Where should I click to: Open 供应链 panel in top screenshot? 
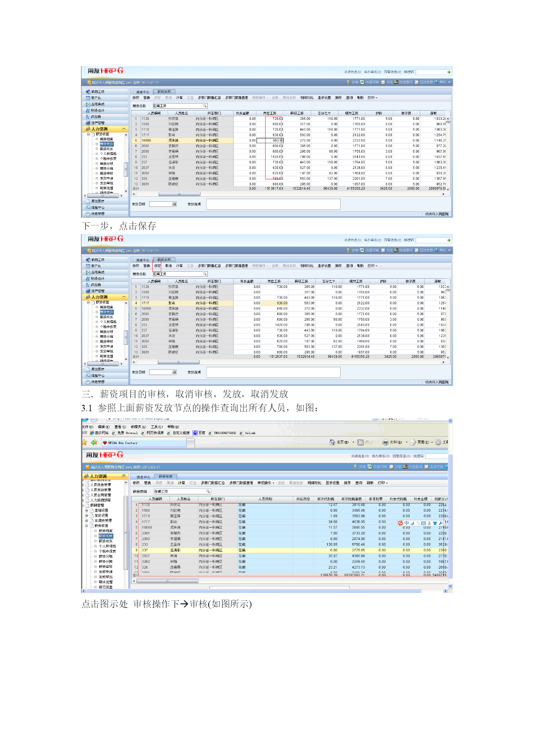105,117
